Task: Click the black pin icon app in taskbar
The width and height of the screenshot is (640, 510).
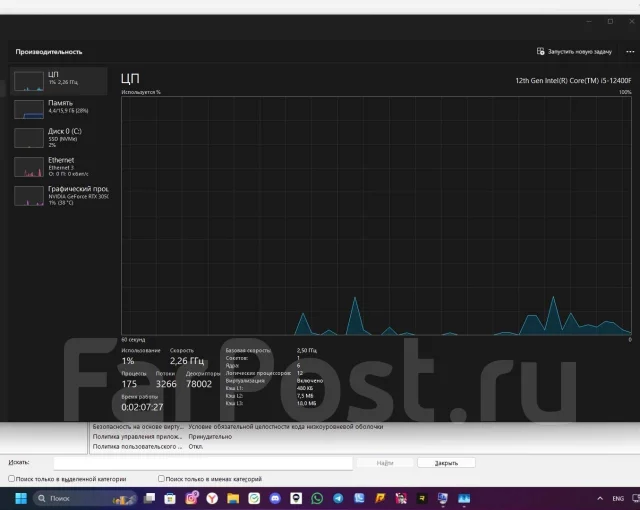Action: (x=296, y=498)
